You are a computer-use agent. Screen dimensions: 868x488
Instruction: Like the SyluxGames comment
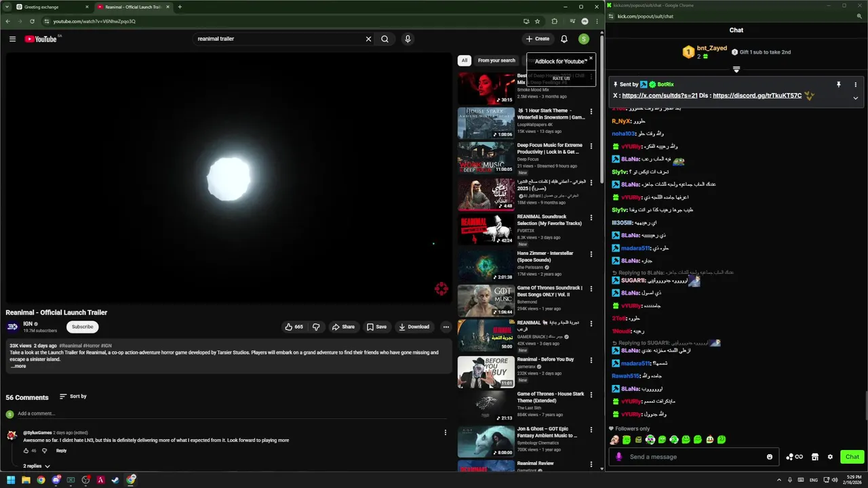click(x=26, y=451)
